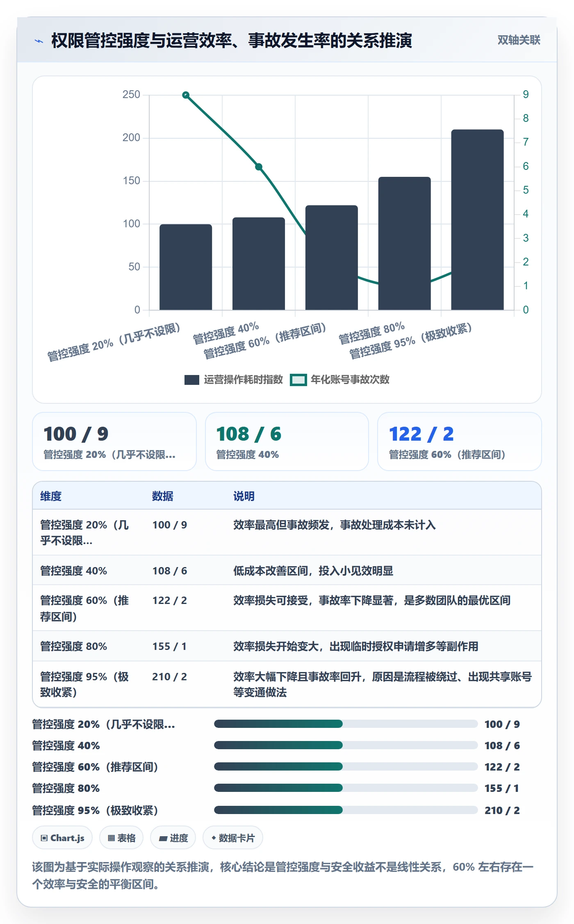Click the tallest bar for 管控强度 95%
Image resolution: width=574 pixels, height=924 pixels.
[x=477, y=220]
